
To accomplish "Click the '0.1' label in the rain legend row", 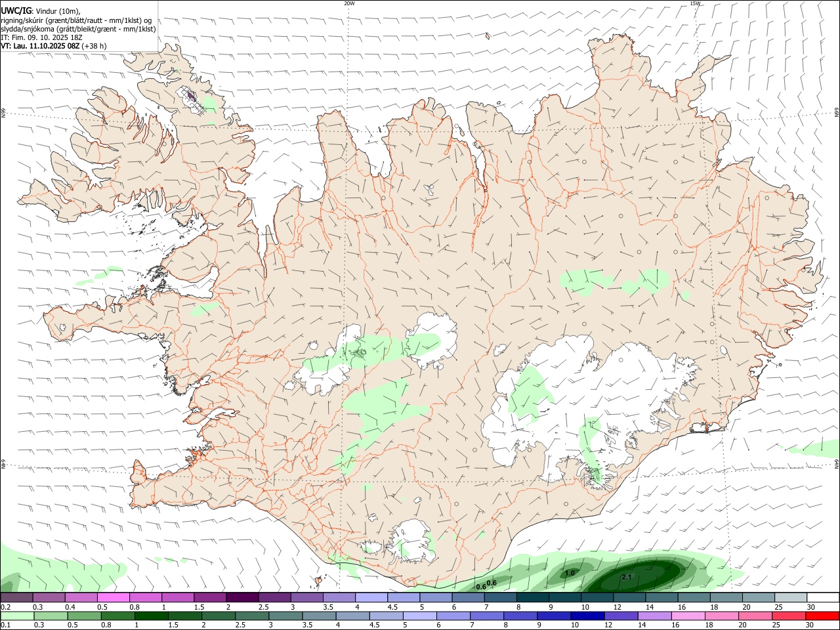I will [5, 625].
